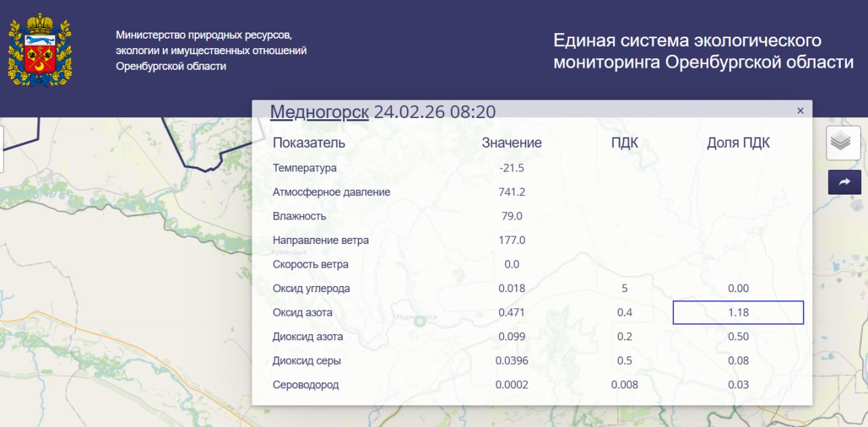Click the Показатель column header
The height and width of the screenshot is (427, 868).
pyautogui.click(x=309, y=143)
